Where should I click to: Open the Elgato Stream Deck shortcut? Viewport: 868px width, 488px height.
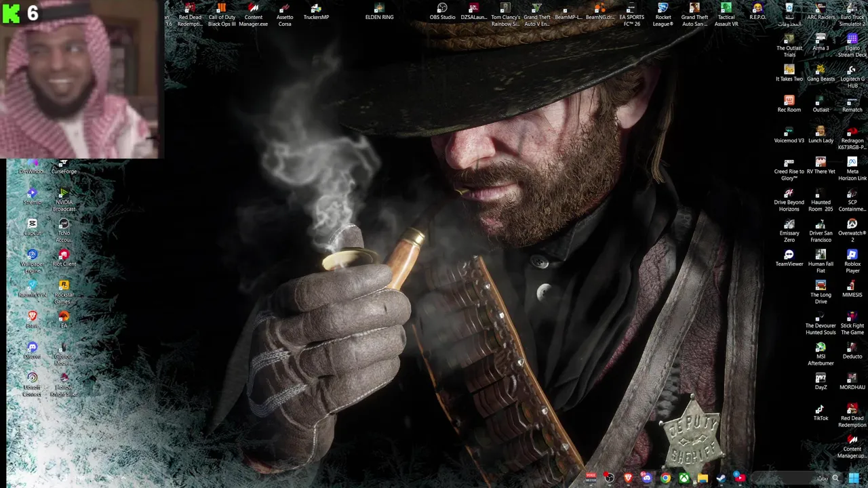852,45
